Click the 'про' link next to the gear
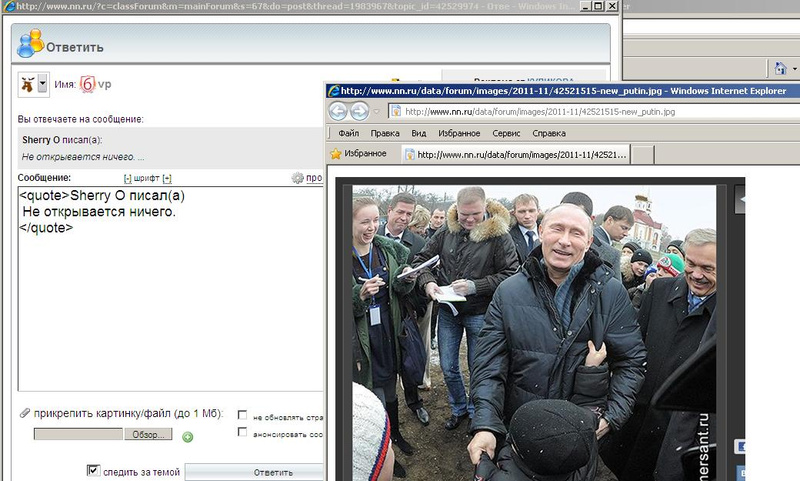Image resolution: width=800 pixels, height=481 pixels. tap(314, 178)
